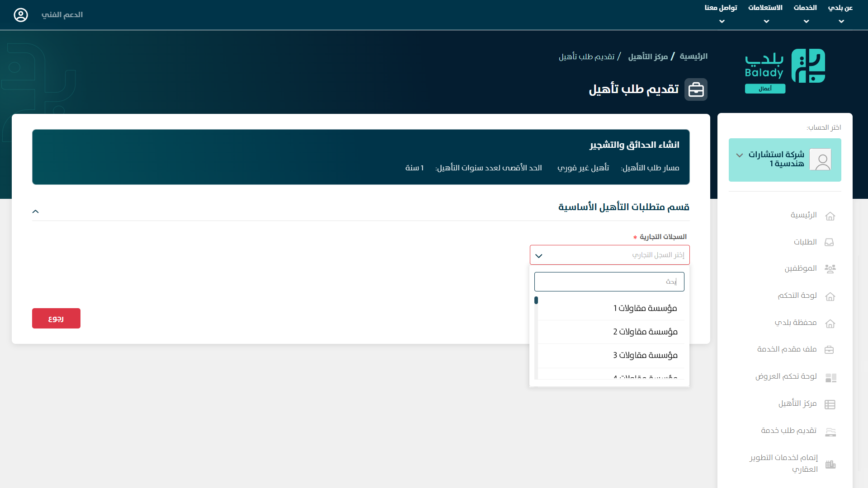The image size is (868, 488).
Task: Click the ملف مقدم الخدمة briefcase icon
Action: [x=829, y=350]
